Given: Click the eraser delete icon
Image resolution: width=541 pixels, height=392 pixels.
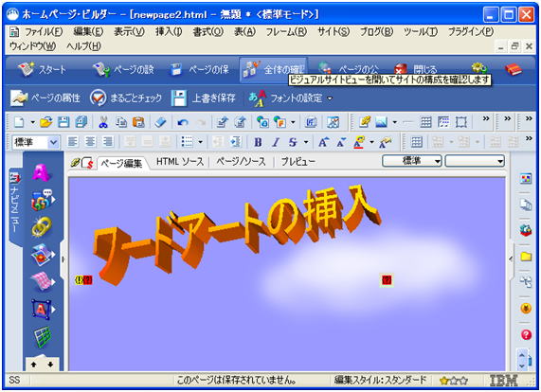Looking at the screenshot, I should pyautogui.click(x=160, y=122).
